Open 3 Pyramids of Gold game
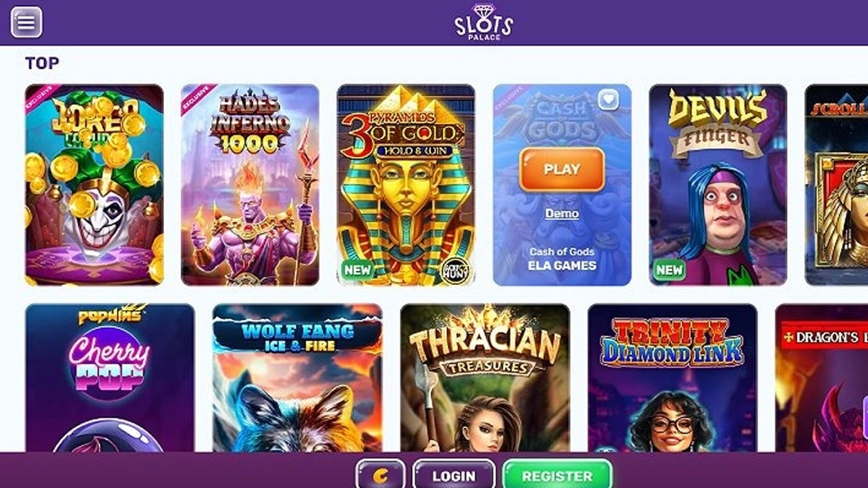Screen dimensions: 868x488 406,185
